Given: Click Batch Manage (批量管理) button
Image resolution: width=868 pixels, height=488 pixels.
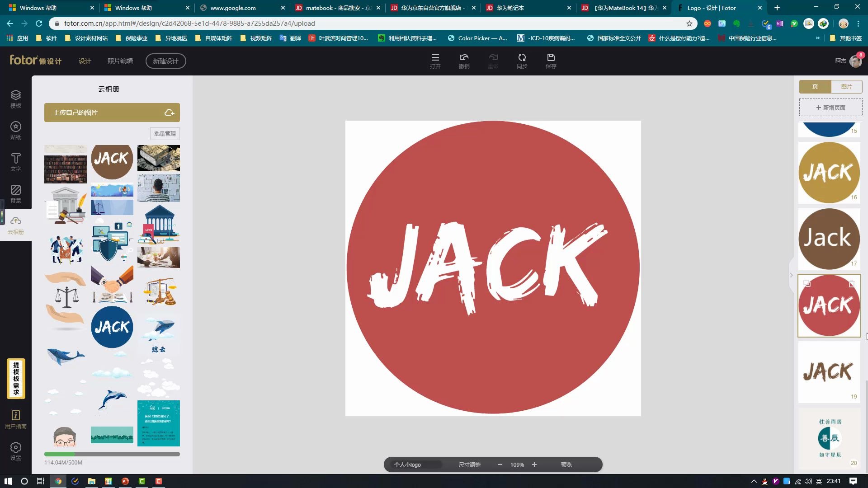Looking at the screenshot, I should tap(165, 134).
